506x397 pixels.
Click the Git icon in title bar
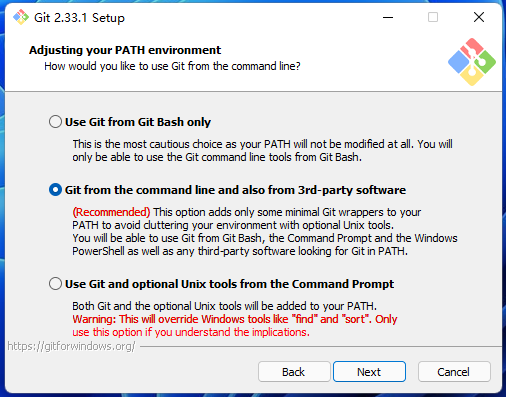(21, 17)
